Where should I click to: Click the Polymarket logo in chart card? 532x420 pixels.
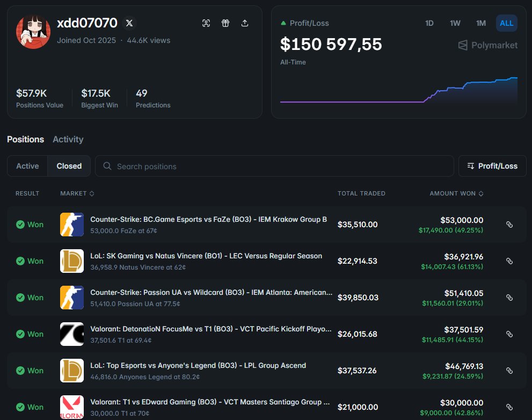[x=487, y=45]
